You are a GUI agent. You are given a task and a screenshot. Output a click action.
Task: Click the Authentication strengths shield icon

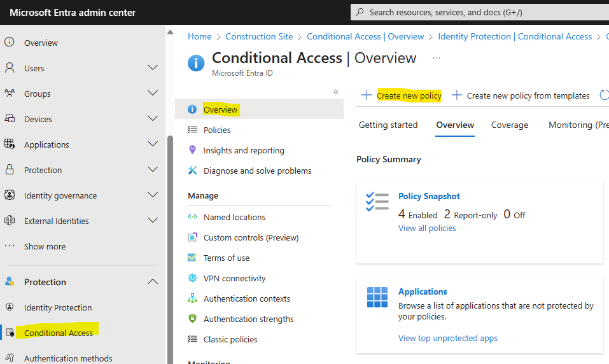[192, 319]
